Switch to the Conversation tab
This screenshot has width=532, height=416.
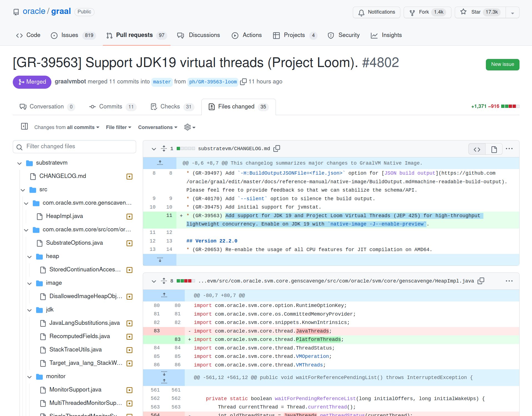tap(47, 107)
